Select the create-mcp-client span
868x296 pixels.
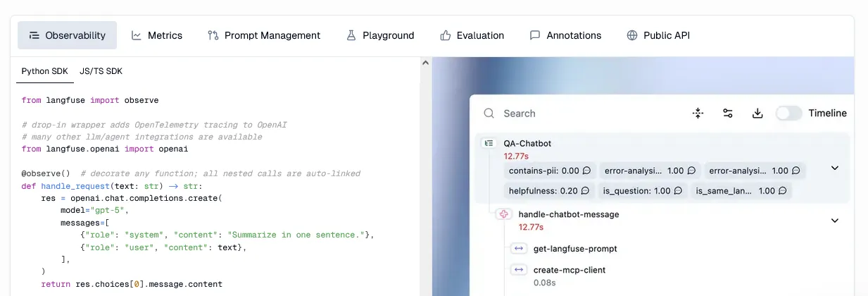click(x=569, y=270)
